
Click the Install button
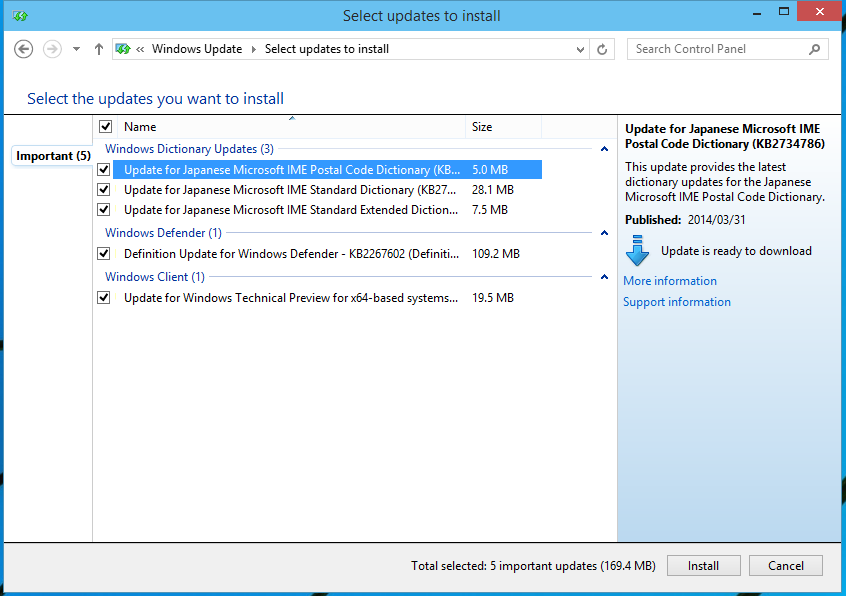[x=703, y=566]
